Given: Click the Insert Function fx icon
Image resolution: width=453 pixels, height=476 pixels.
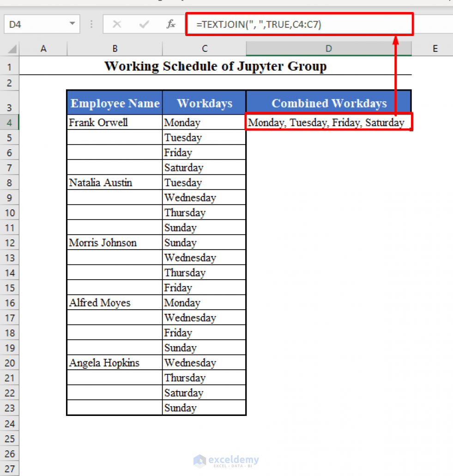Looking at the screenshot, I should coord(171,24).
